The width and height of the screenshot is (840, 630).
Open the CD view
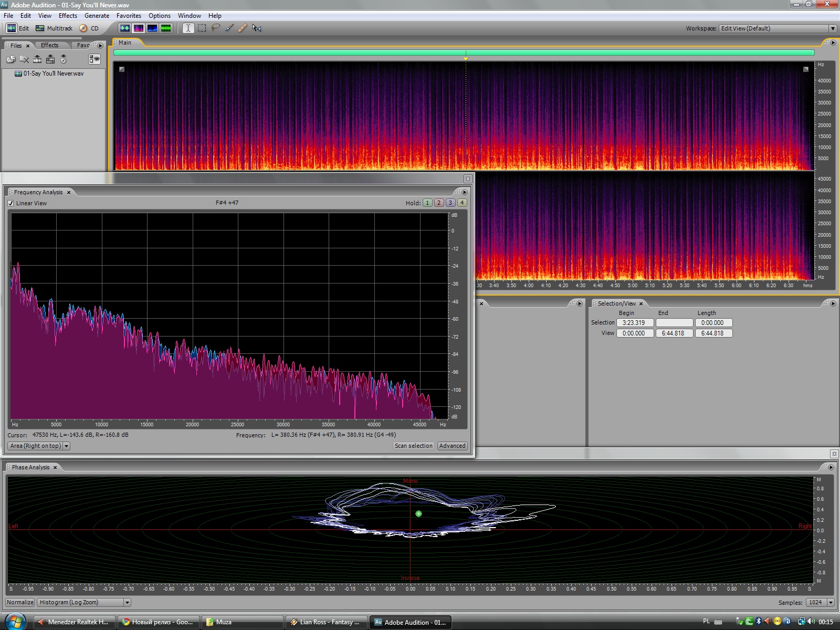(x=89, y=28)
